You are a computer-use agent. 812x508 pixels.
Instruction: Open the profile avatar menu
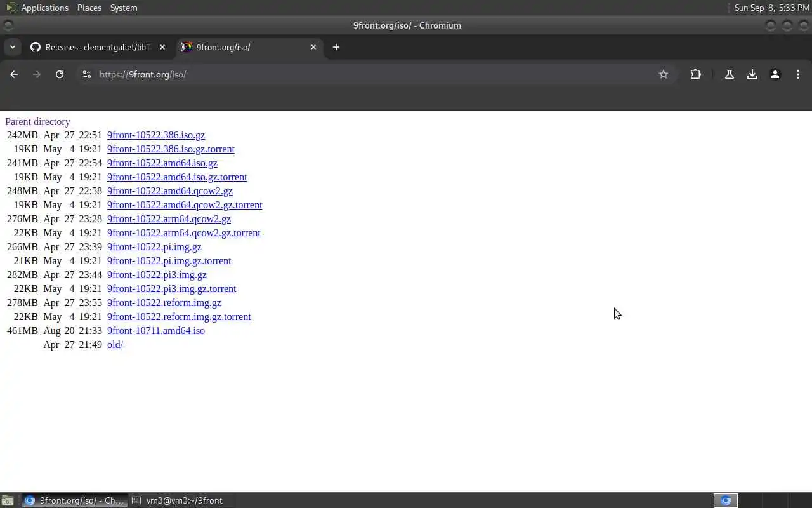click(x=775, y=74)
